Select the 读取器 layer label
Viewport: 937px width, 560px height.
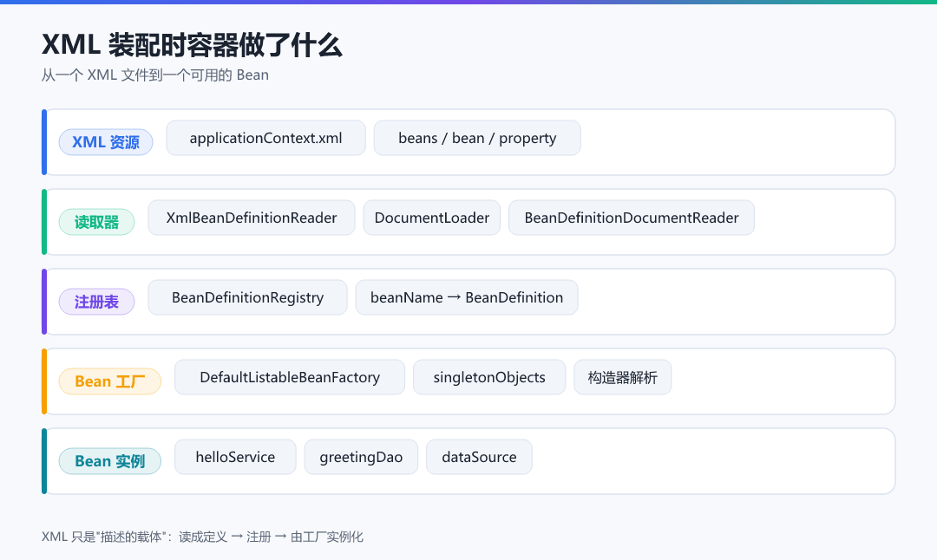pos(96,222)
